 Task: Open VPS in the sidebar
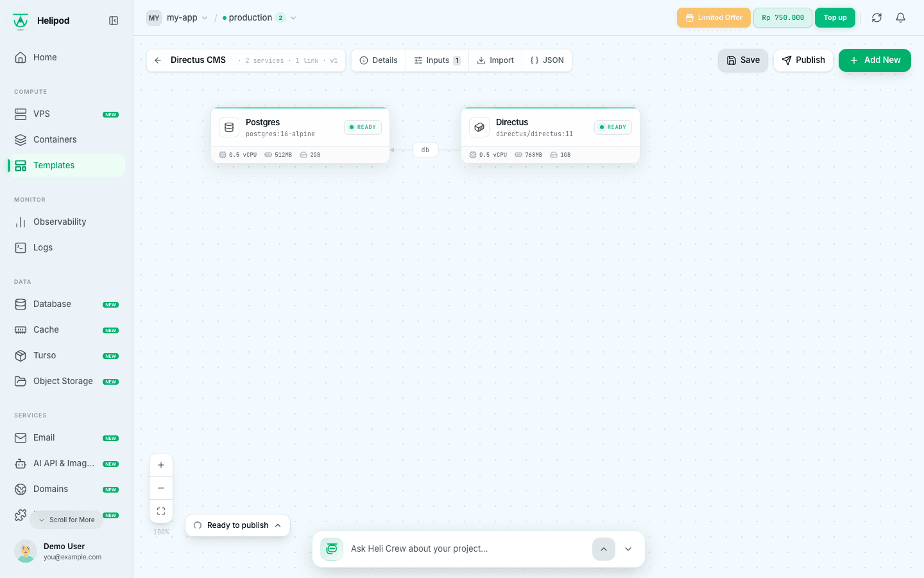click(x=66, y=114)
